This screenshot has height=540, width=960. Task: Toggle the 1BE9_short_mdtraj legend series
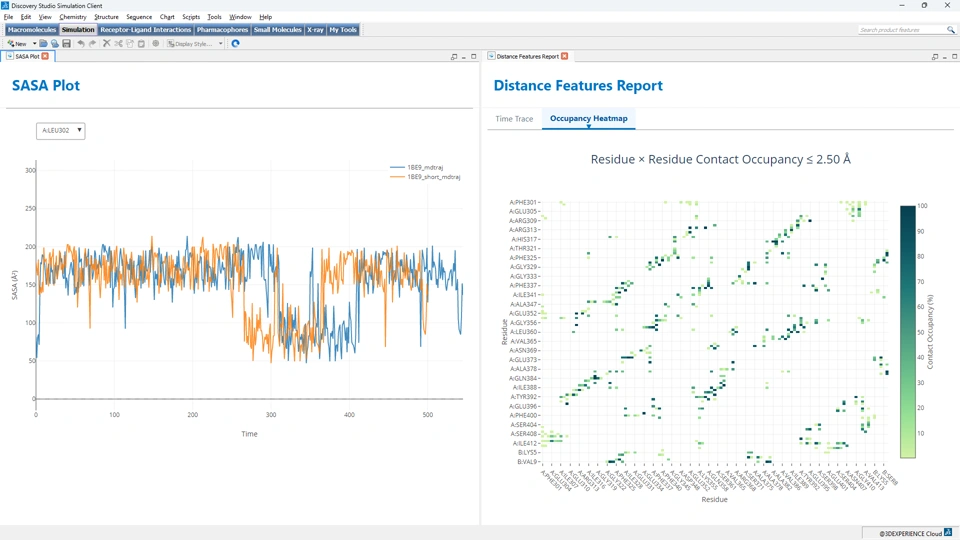tap(432, 177)
